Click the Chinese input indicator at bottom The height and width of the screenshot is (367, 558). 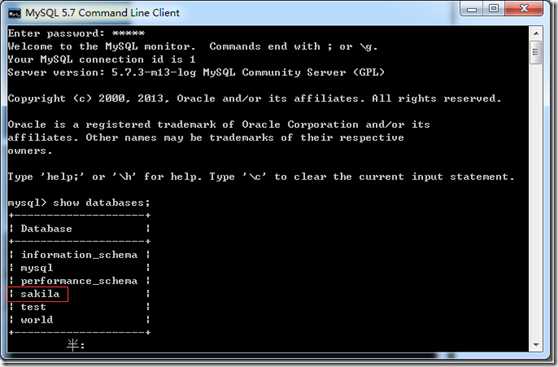click(x=76, y=345)
